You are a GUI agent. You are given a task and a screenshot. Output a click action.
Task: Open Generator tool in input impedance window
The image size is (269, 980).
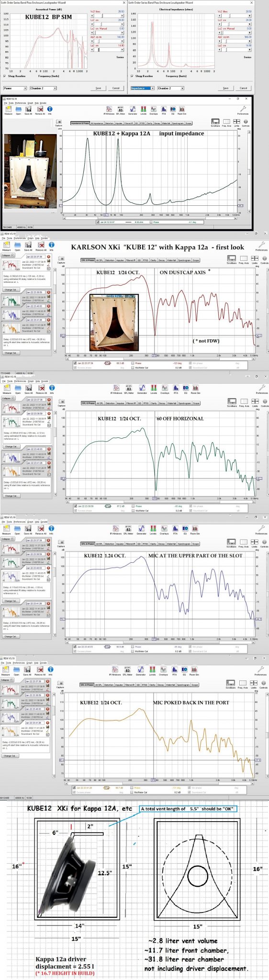coord(133,110)
